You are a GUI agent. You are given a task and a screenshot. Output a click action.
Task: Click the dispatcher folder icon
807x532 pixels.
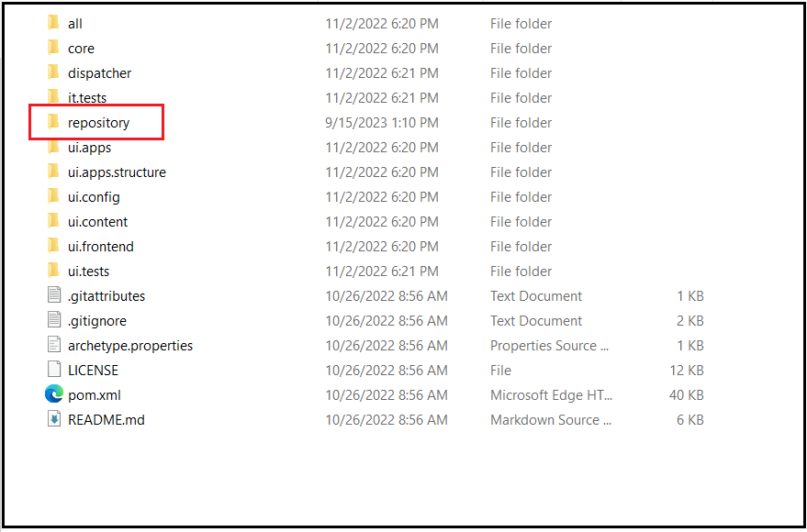[53, 72]
